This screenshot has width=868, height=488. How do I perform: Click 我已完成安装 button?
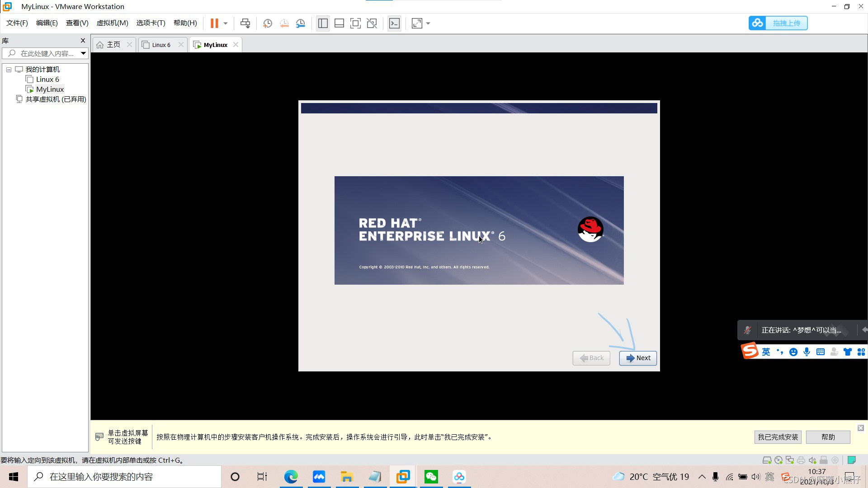click(x=778, y=437)
